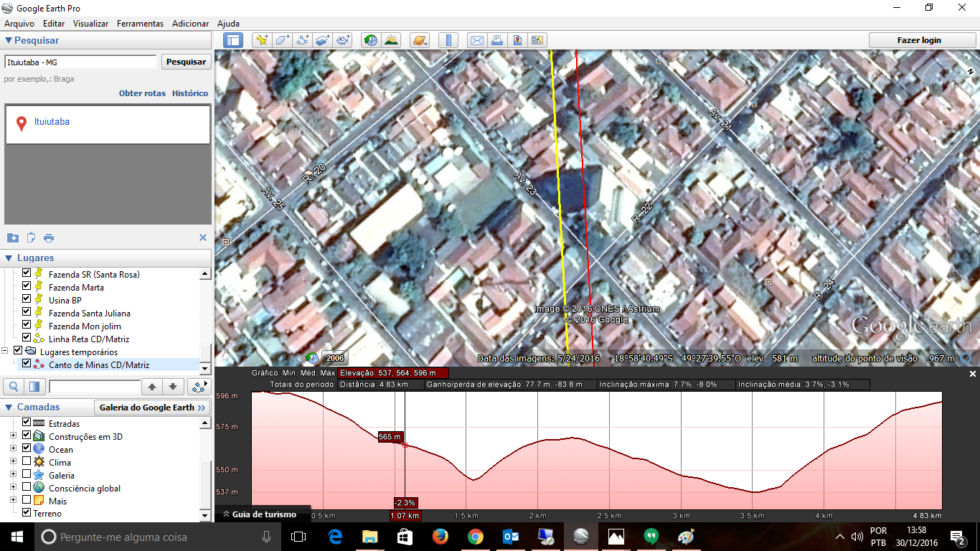Toggle the sunlight across landscape icon
The image size is (980, 551).
click(x=391, y=40)
